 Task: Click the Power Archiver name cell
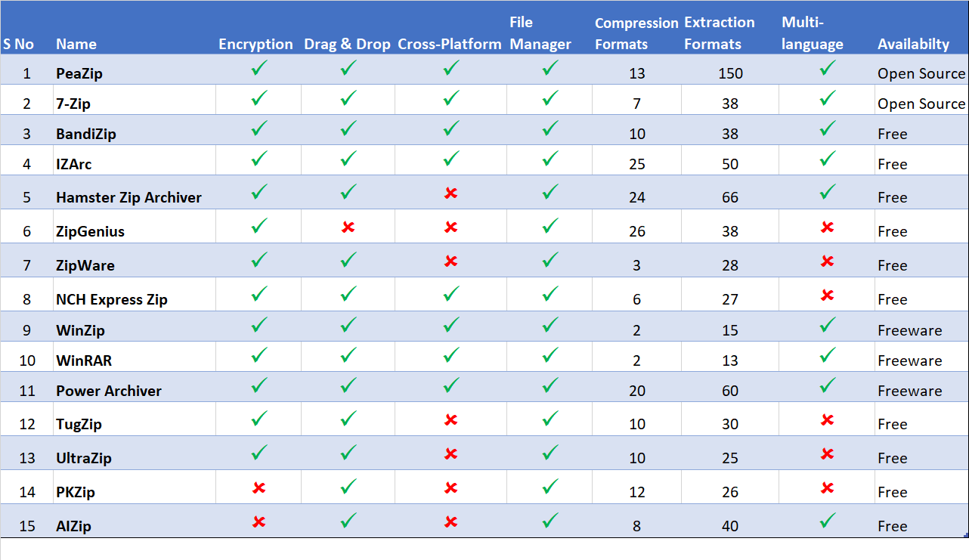[x=109, y=391]
